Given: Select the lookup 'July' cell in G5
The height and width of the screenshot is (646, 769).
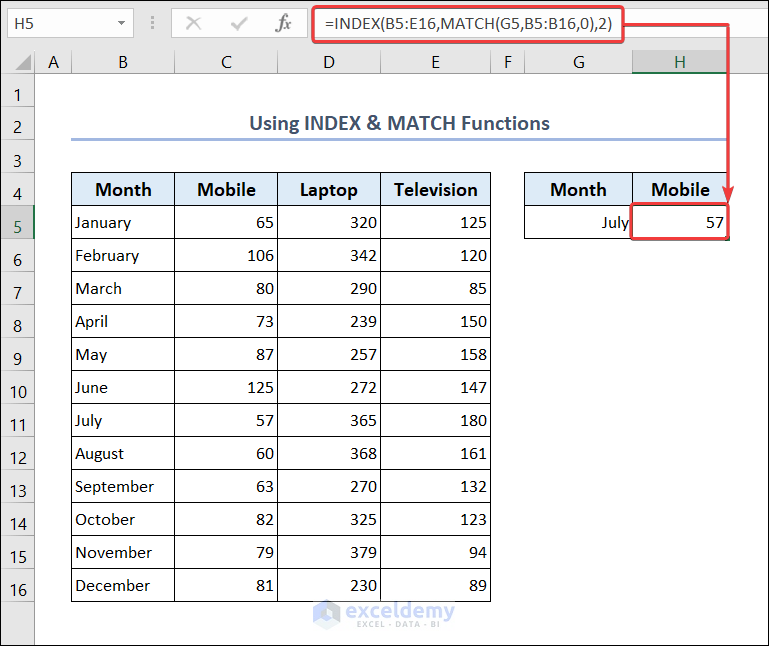Looking at the screenshot, I should (x=578, y=222).
